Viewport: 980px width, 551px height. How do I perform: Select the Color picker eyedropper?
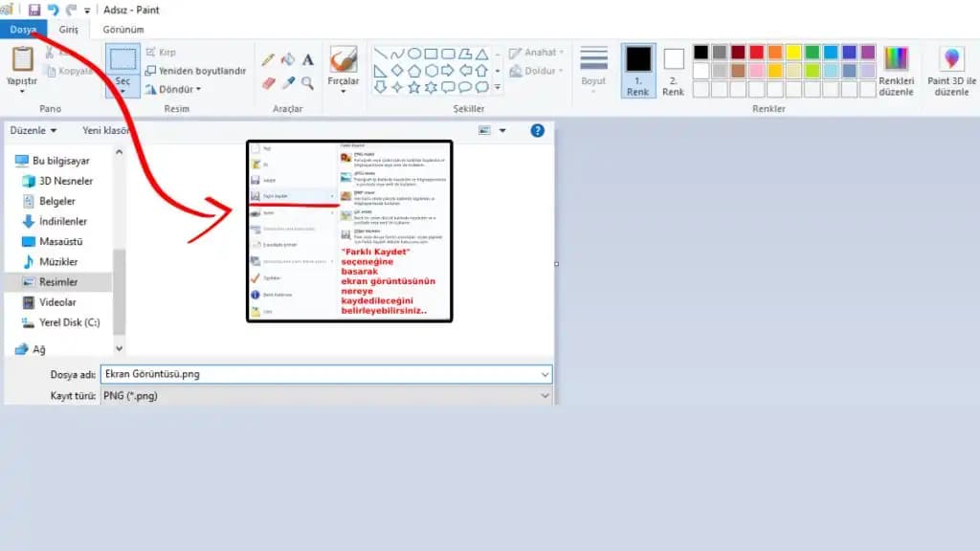point(288,83)
